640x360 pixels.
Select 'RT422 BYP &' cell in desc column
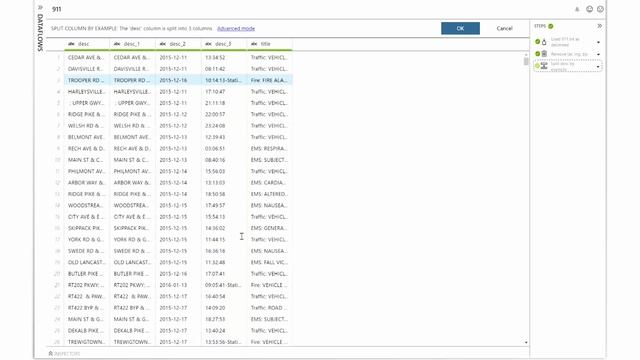point(87,308)
